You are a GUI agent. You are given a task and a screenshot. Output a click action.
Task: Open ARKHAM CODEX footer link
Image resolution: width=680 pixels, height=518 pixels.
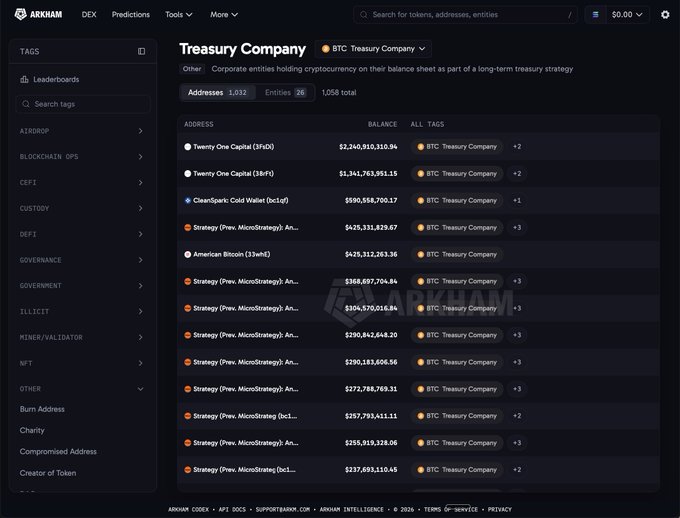point(188,509)
